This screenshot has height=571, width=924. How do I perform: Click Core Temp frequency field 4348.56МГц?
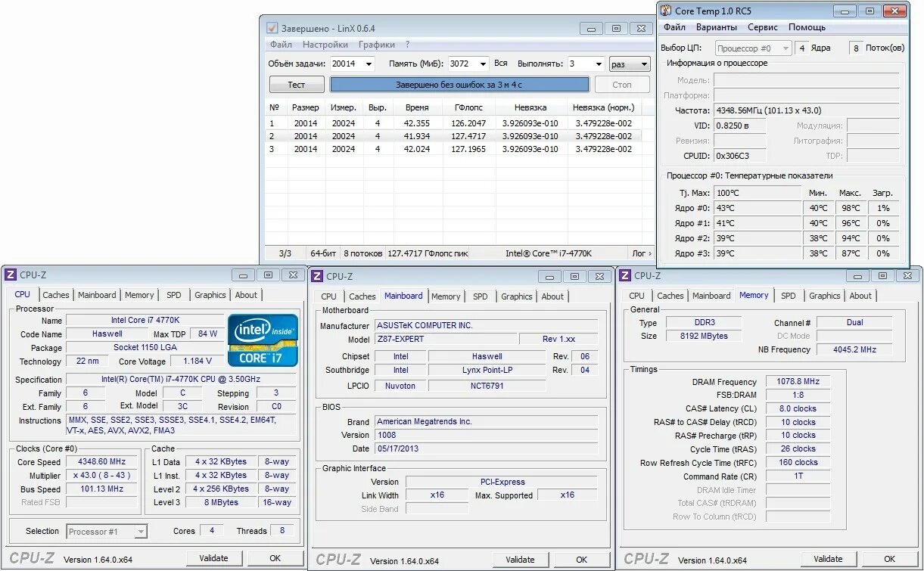[806, 110]
